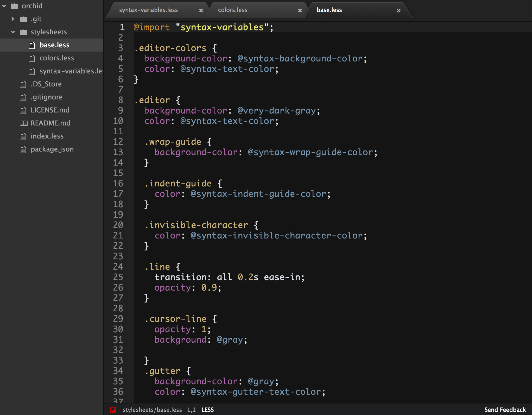Switch to the syntax-variables.less tab

click(148, 10)
